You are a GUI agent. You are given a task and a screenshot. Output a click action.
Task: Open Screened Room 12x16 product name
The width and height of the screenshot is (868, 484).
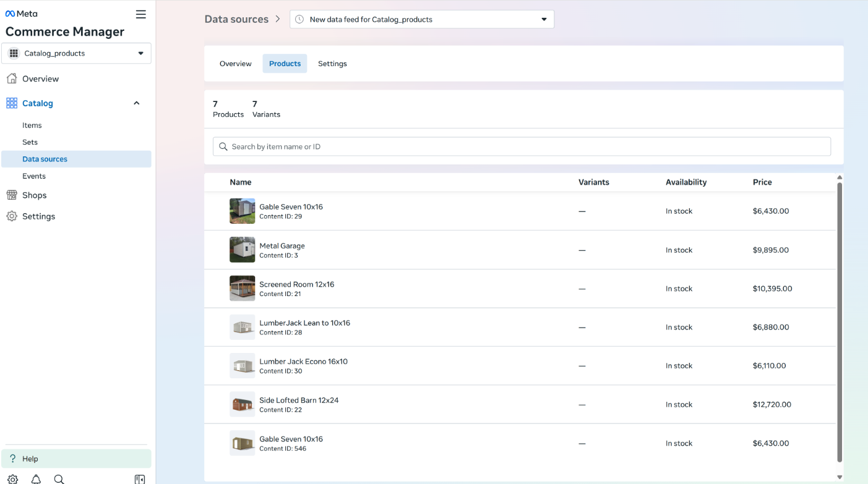click(x=297, y=284)
